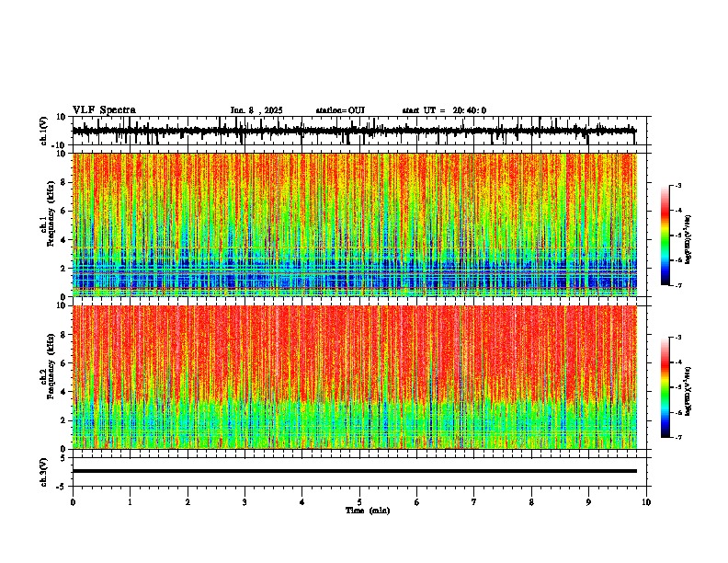
Task: Click the "station=OUI" label
Action: (x=340, y=110)
